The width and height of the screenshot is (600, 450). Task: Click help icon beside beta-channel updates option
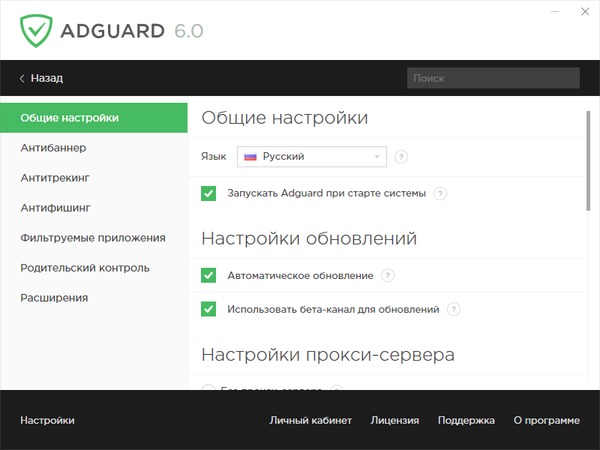click(x=454, y=309)
